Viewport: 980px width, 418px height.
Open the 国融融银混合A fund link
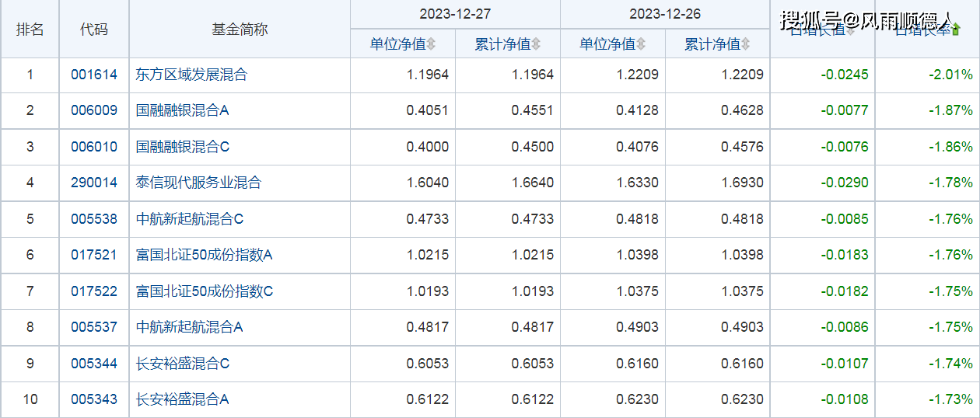(182, 111)
